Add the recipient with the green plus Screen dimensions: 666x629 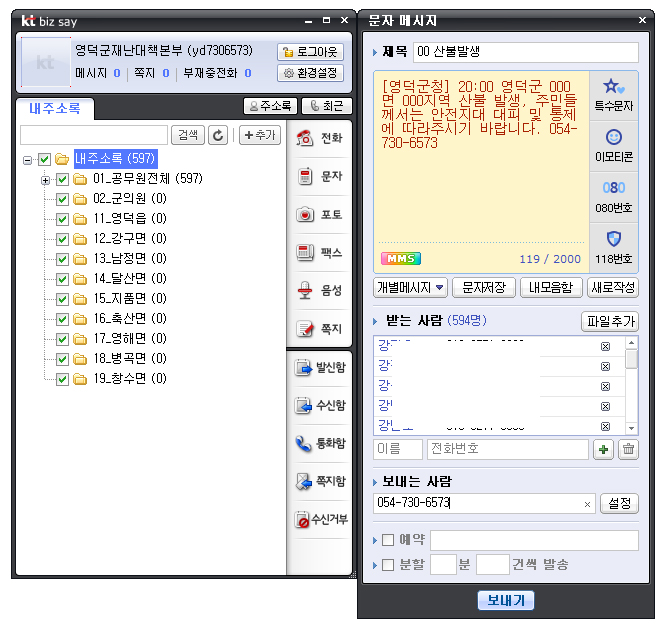603,449
